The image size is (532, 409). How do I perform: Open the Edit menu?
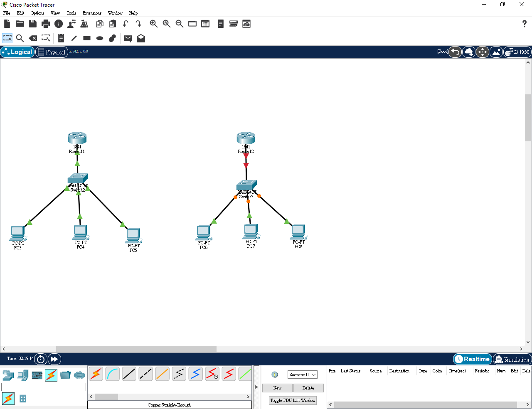(20, 13)
